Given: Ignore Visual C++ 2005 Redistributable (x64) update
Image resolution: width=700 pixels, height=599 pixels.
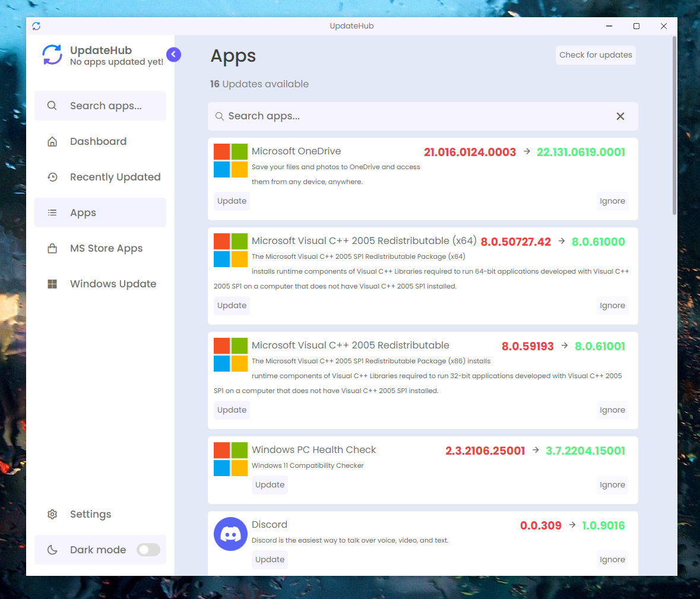Looking at the screenshot, I should click(x=612, y=305).
